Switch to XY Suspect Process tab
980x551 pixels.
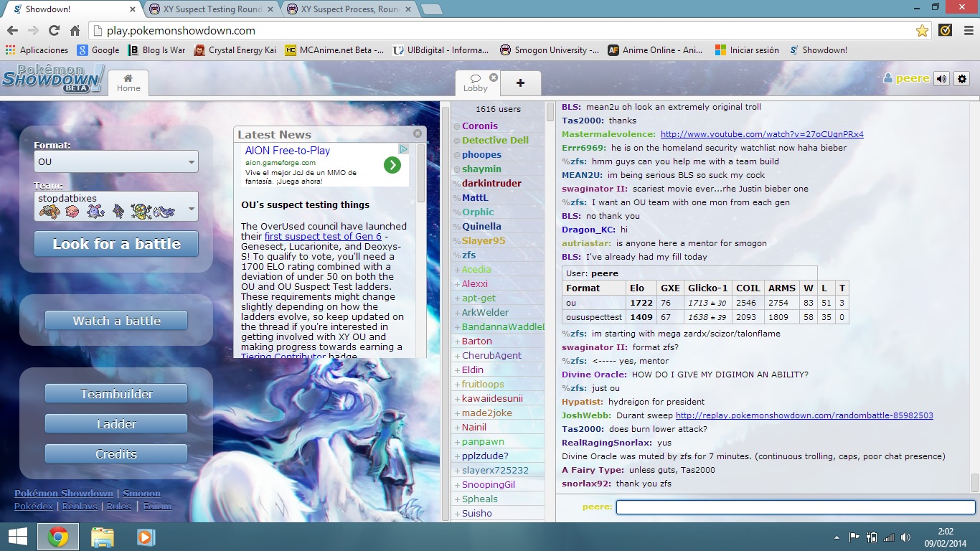[x=350, y=9]
